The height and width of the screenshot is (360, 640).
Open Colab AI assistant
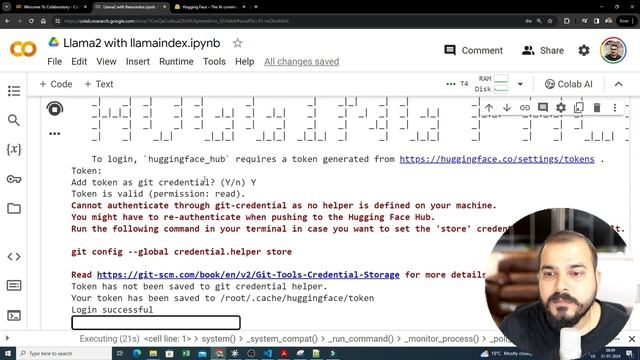(x=568, y=84)
